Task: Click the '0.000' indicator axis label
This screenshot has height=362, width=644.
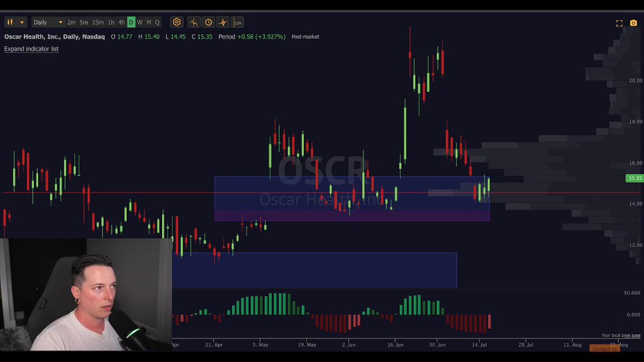Action: click(x=634, y=315)
